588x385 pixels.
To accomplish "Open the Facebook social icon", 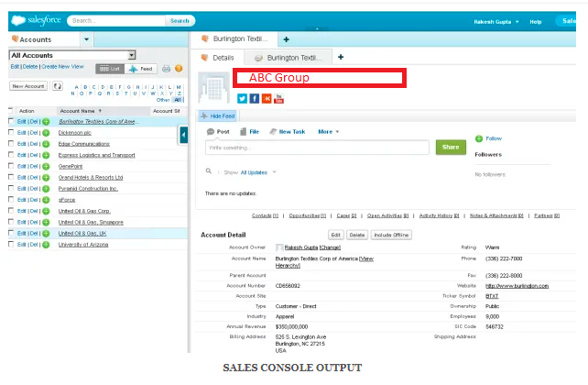I will (x=255, y=99).
